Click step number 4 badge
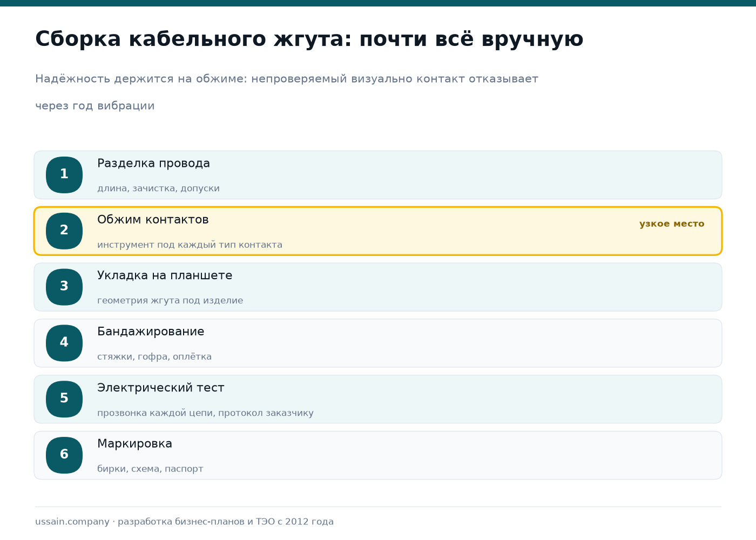The height and width of the screenshot is (540, 756). [64, 343]
